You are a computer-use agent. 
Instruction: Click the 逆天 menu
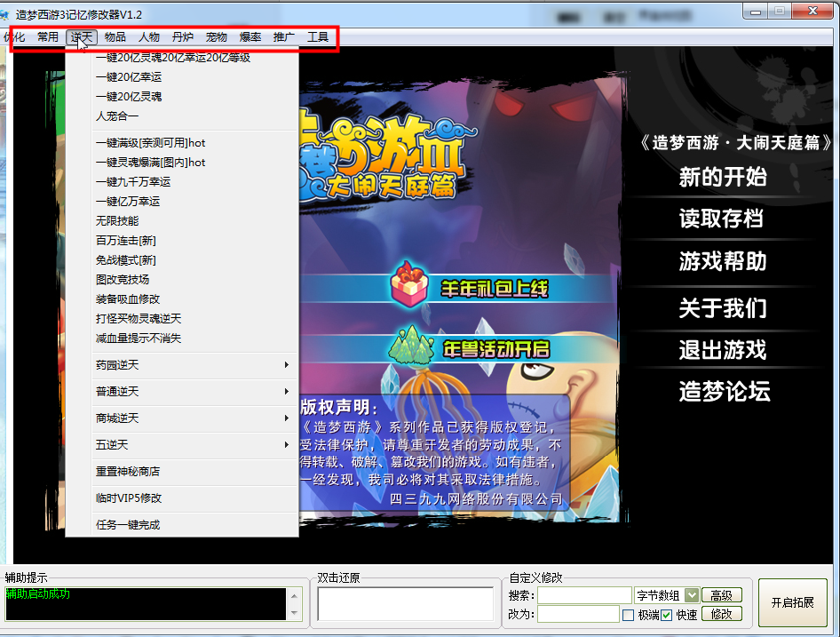point(82,37)
